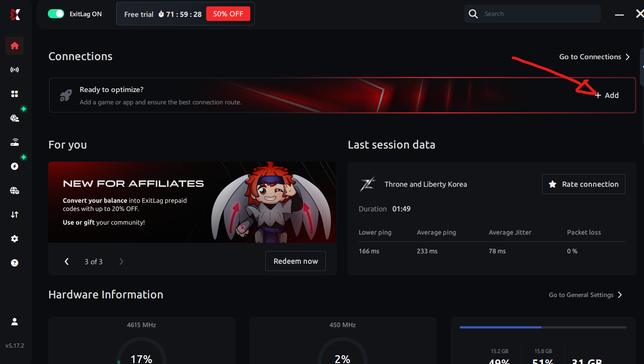Turn off the ExitLag ON toggle

point(56,14)
